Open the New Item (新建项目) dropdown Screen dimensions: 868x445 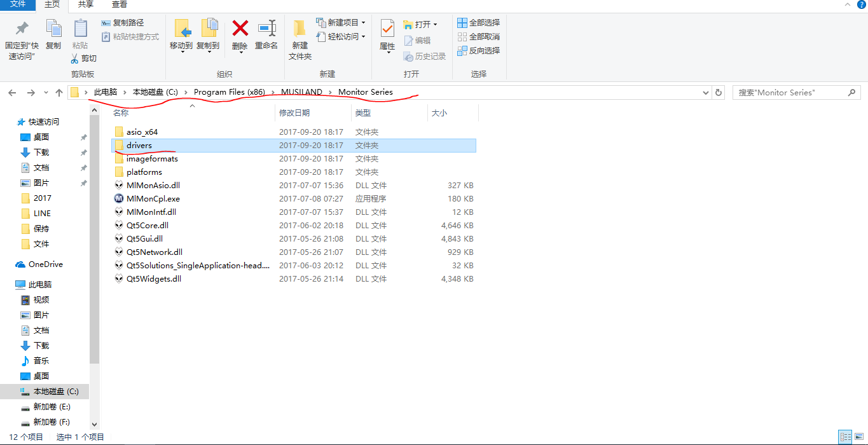[x=341, y=23]
